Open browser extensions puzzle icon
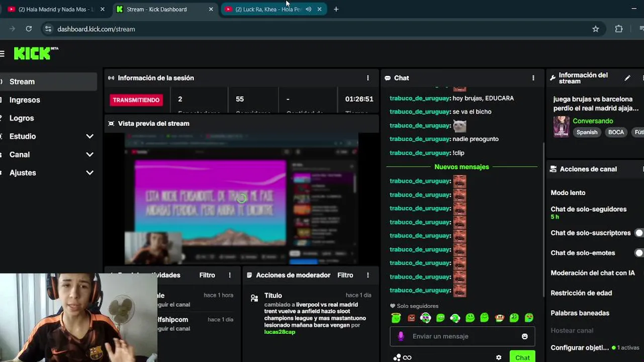Image resolution: width=644 pixels, height=362 pixels. click(x=619, y=29)
